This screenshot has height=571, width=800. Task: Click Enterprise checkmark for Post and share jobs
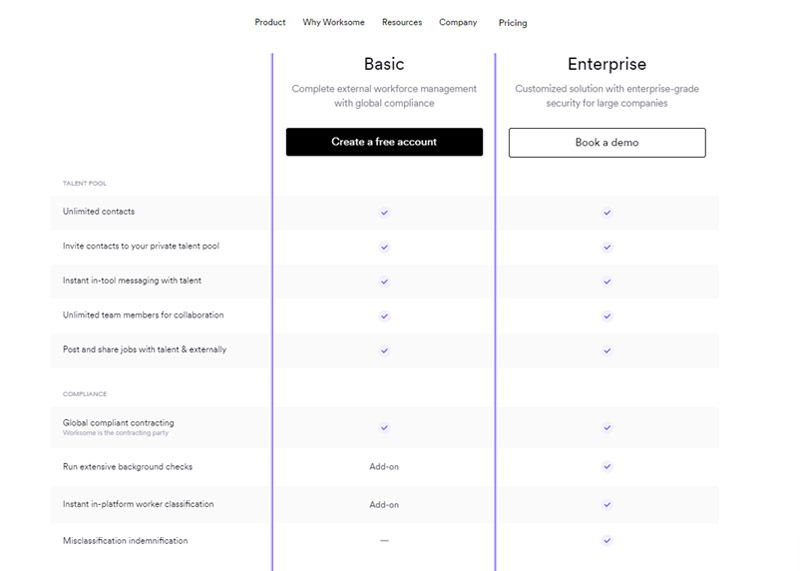click(x=607, y=351)
